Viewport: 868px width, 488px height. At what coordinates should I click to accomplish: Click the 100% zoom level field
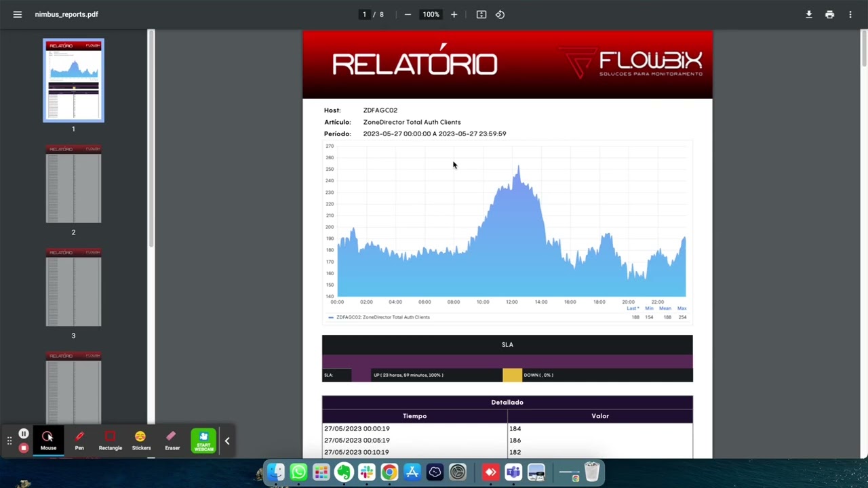pos(431,14)
